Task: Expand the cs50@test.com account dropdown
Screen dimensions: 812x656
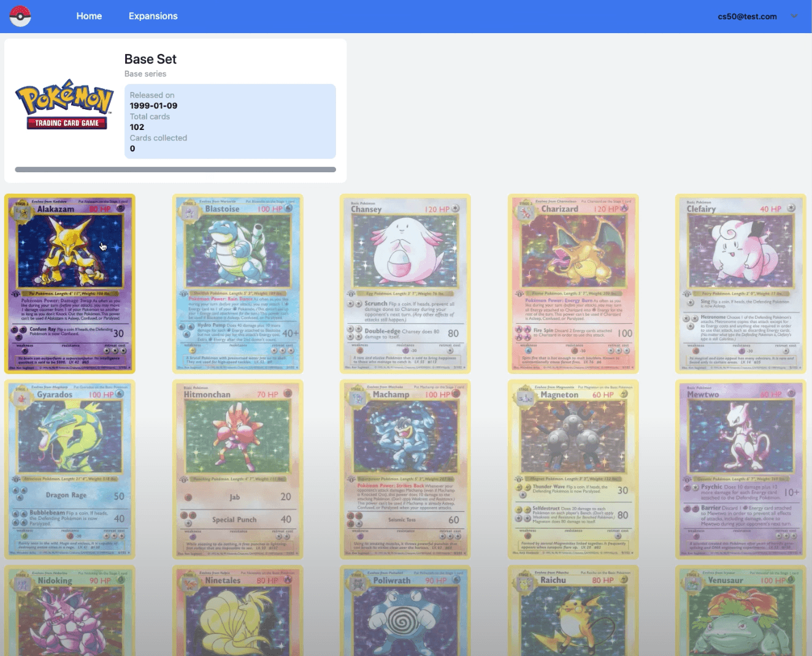Action: (747, 17)
